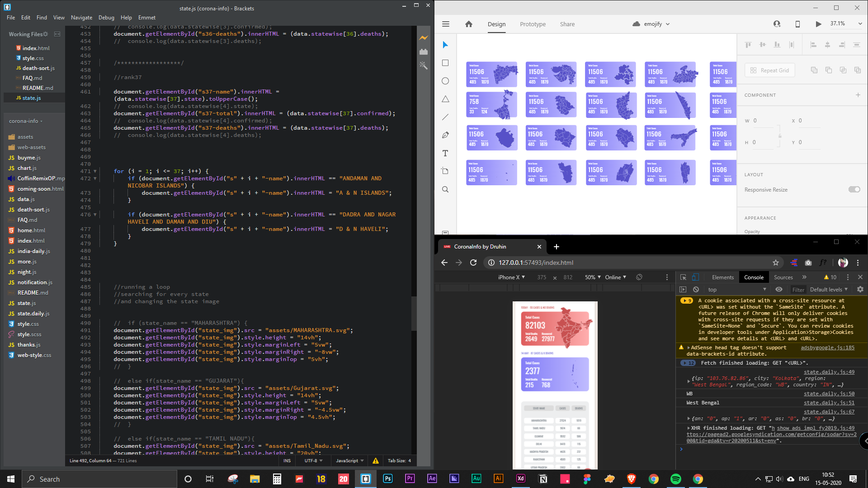
Task: Switch to the Share tab in XD
Action: pos(567,24)
